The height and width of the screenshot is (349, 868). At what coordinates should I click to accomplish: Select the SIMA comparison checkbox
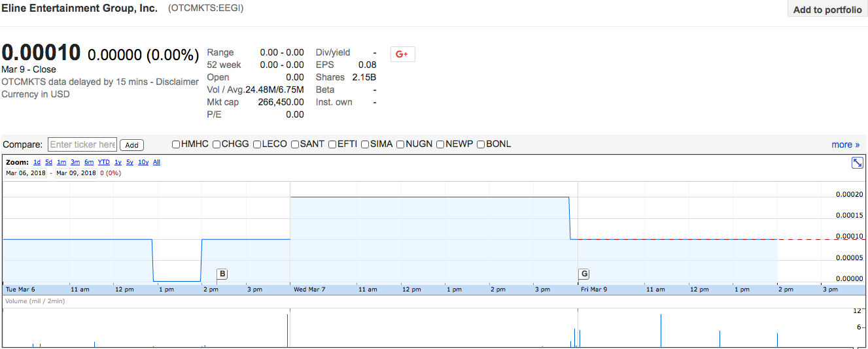pyautogui.click(x=365, y=144)
